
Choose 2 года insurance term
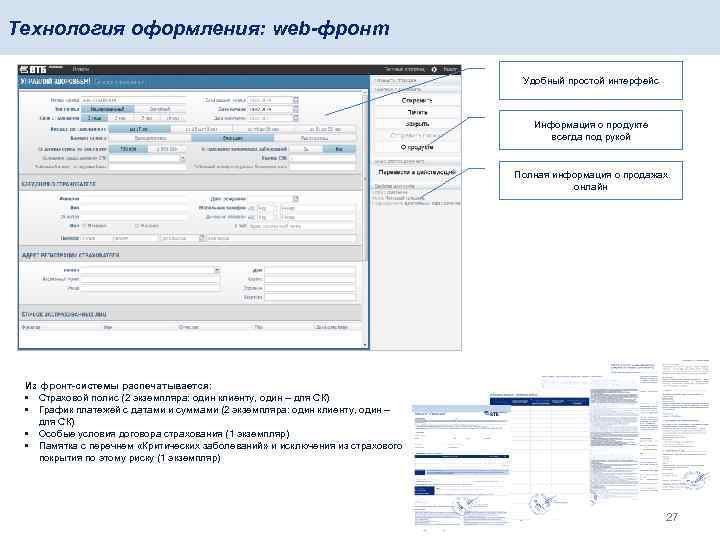120,118
